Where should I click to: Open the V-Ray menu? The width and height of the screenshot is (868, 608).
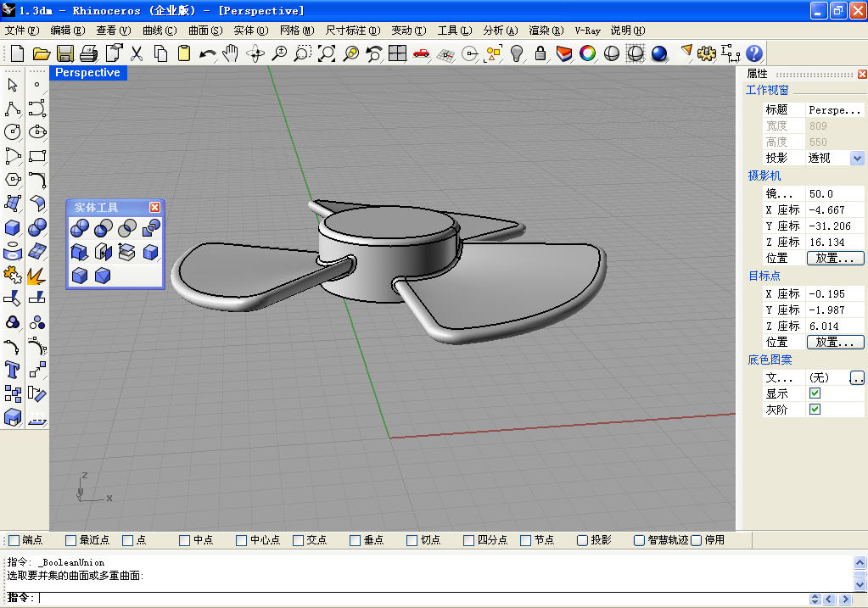point(587,31)
